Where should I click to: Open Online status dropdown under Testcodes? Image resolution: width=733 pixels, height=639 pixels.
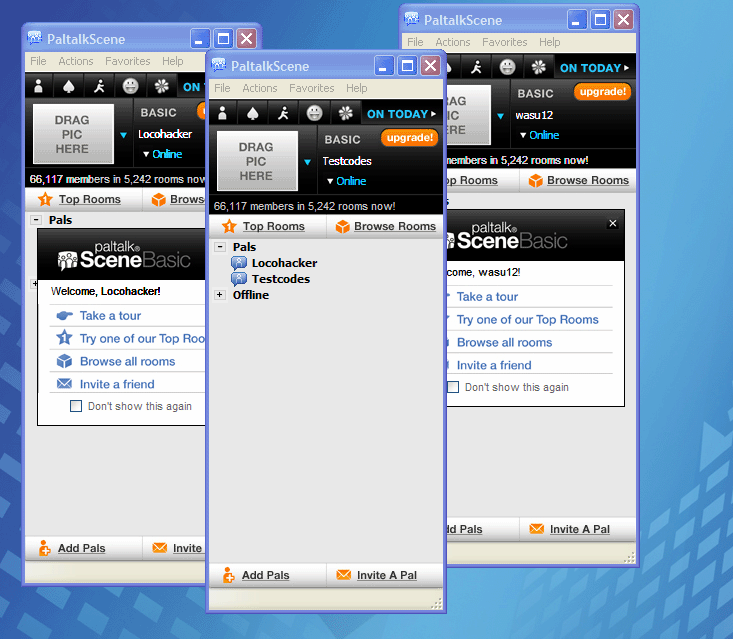[346, 181]
